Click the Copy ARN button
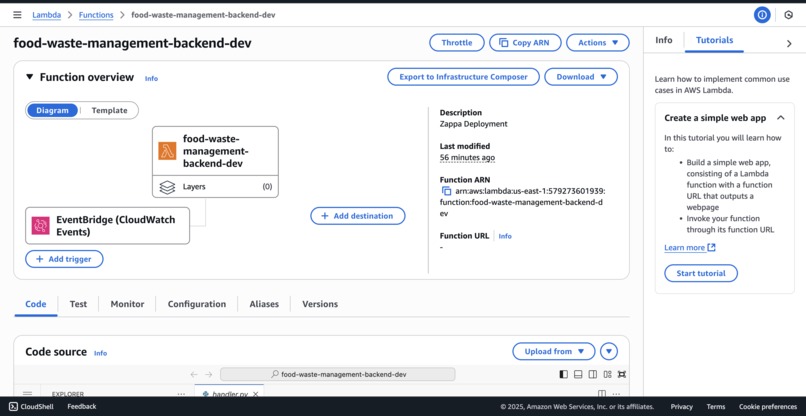Viewport: 806px width, 416px height. (525, 43)
